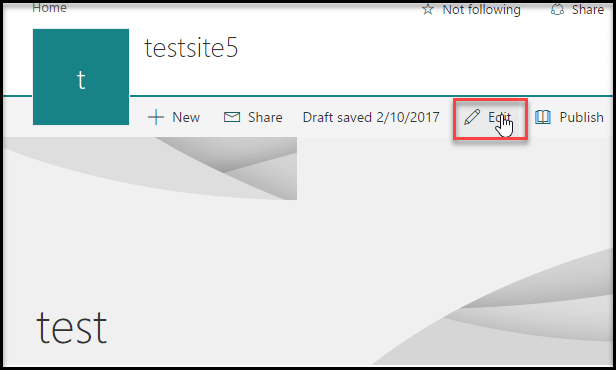
Task: Click the lowercase t letter in logo
Action: tap(81, 80)
